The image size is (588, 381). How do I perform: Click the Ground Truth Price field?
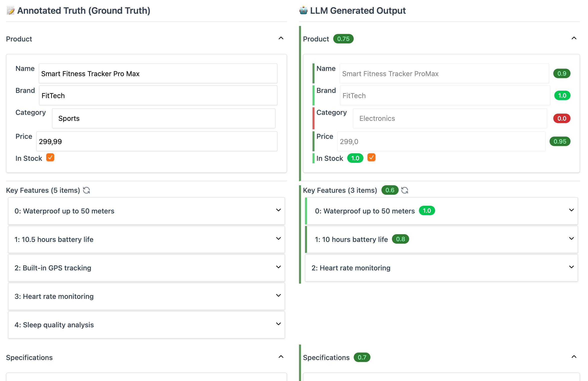coord(157,142)
